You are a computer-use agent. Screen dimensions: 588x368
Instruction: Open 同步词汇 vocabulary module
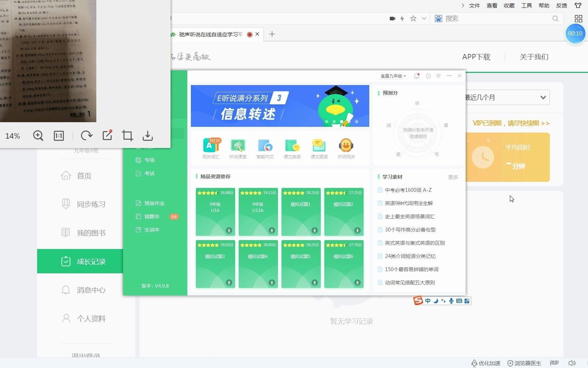(211, 148)
